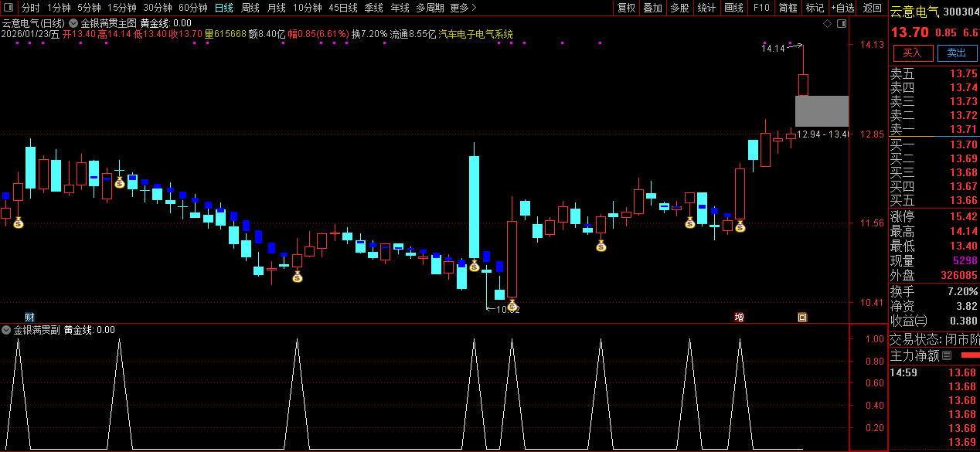Toggle the left sidebar panel icon
The height and width of the screenshot is (452, 980).
pyautogui.click(x=8, y=8)
